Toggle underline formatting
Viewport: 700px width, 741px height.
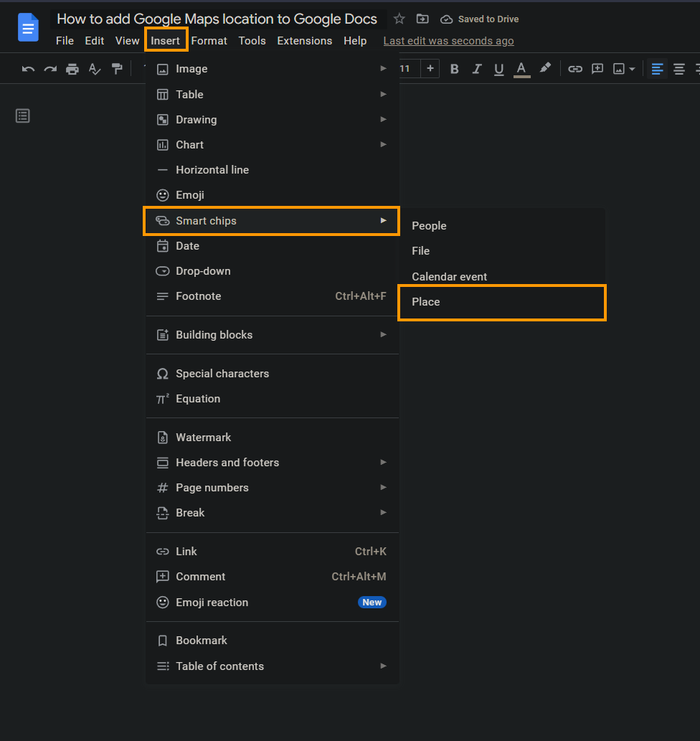(498, 70)
